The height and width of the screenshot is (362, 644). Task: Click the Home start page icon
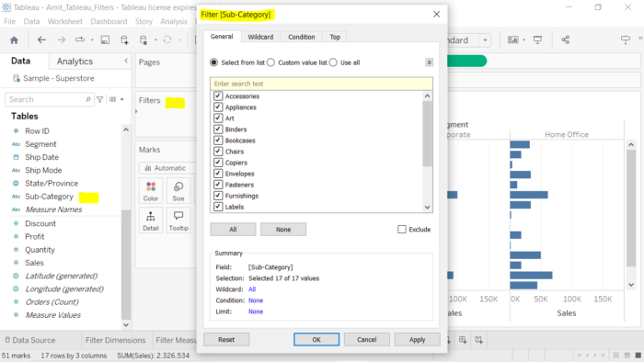click(14, 40)
